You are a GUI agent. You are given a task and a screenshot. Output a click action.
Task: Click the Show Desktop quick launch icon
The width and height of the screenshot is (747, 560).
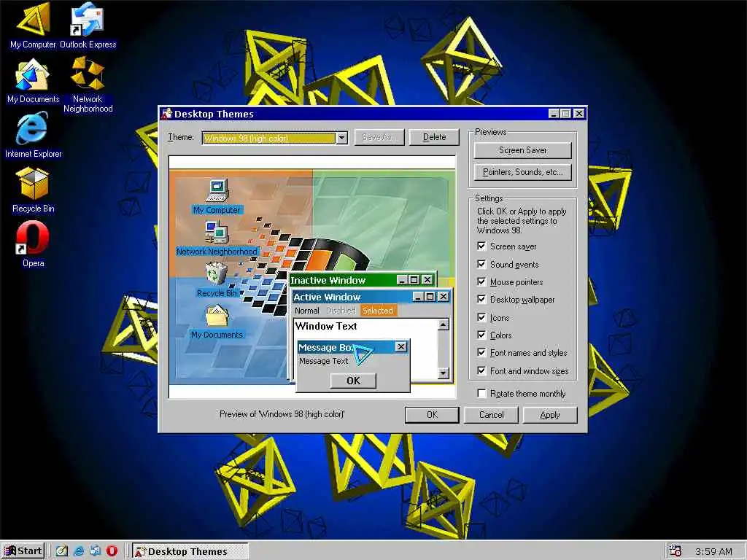(62, 551)
